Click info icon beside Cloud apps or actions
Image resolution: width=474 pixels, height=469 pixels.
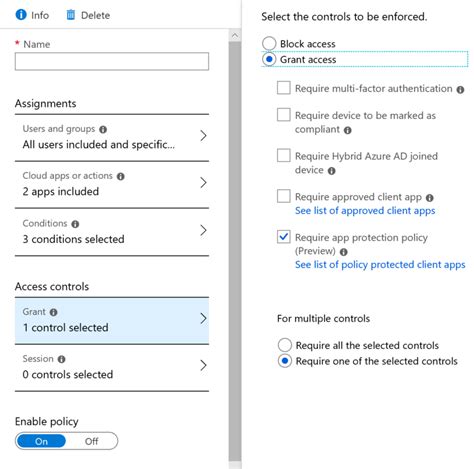point(121,176)
